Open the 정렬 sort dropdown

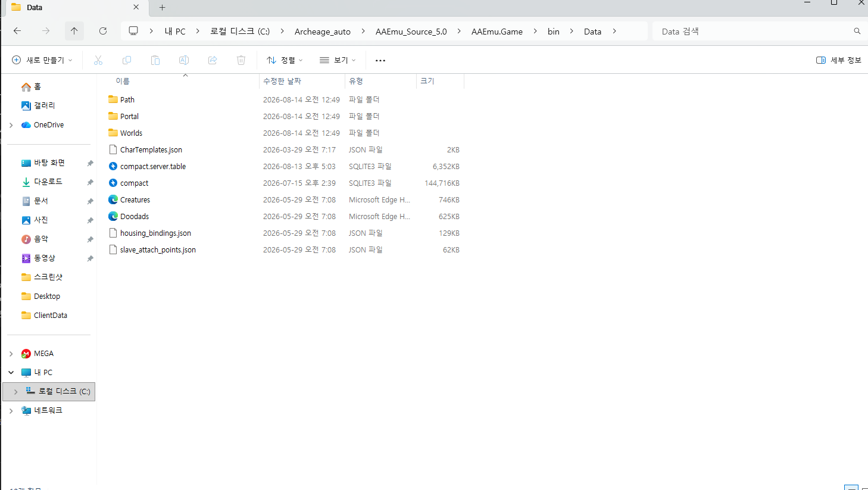[285, 60]
